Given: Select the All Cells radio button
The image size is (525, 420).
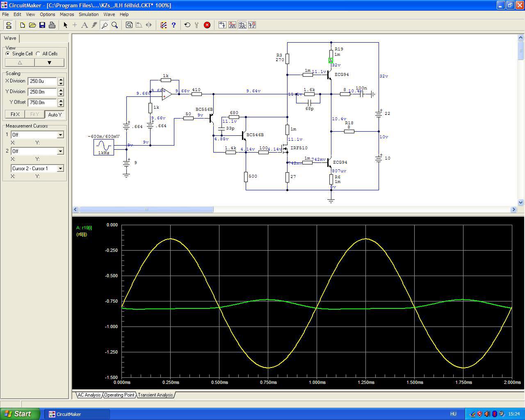Looking at the screenshot, I should 38,54.
